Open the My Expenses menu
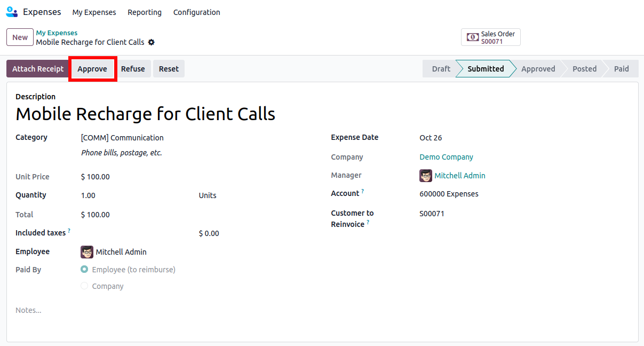The image size is (644, 346). coord(94,12)
